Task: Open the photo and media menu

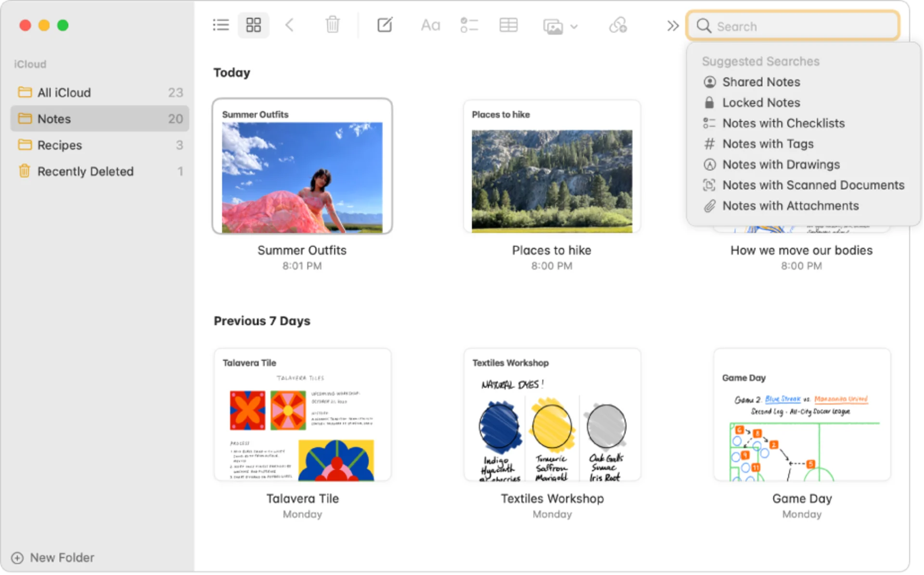Action: click(x=554, y=26)
